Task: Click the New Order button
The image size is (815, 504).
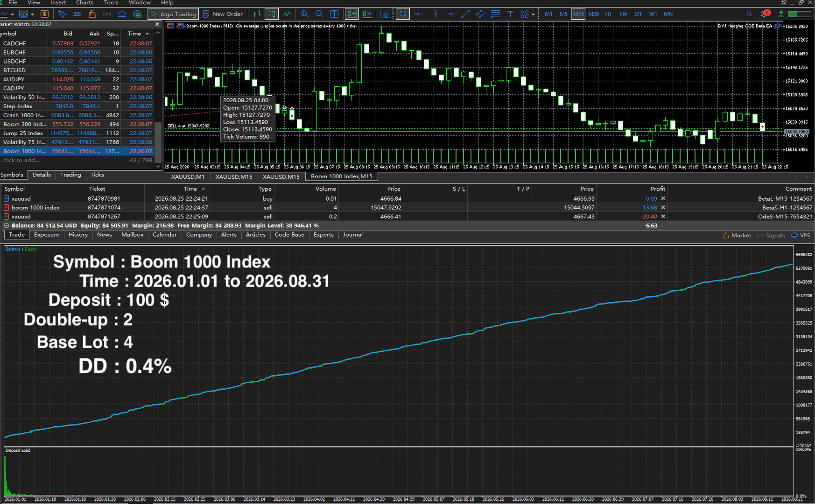Action: click(223, 14)
